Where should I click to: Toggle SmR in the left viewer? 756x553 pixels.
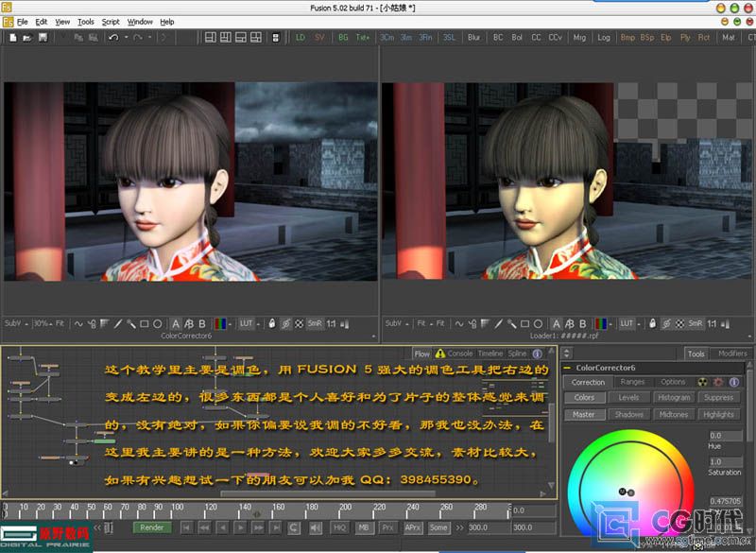point(315,324)
